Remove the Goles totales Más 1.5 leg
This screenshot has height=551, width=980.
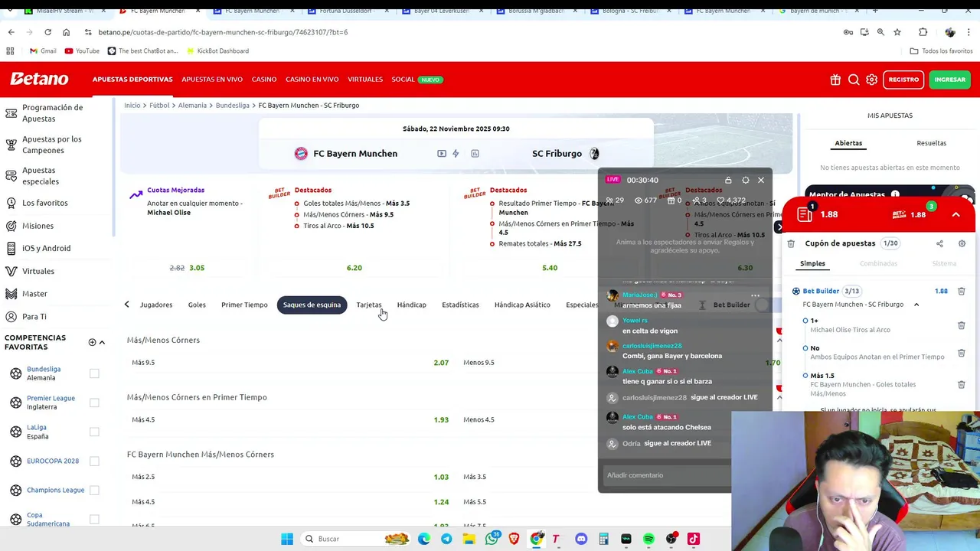[x=962, y=384]
